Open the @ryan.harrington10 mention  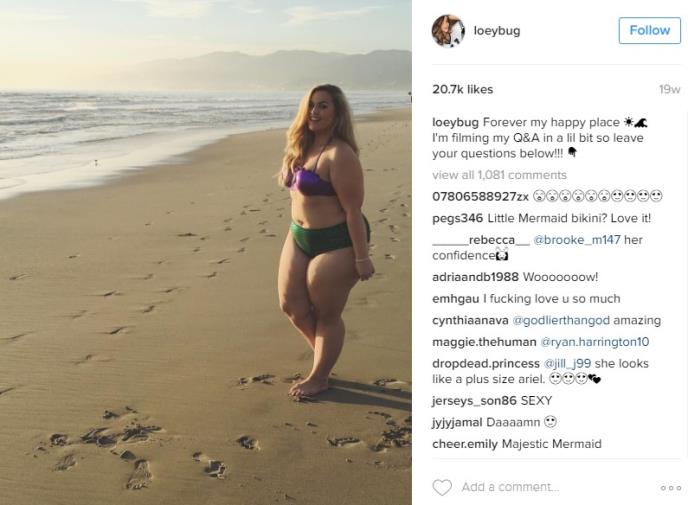pyautogui.click(x=594, y=342)
